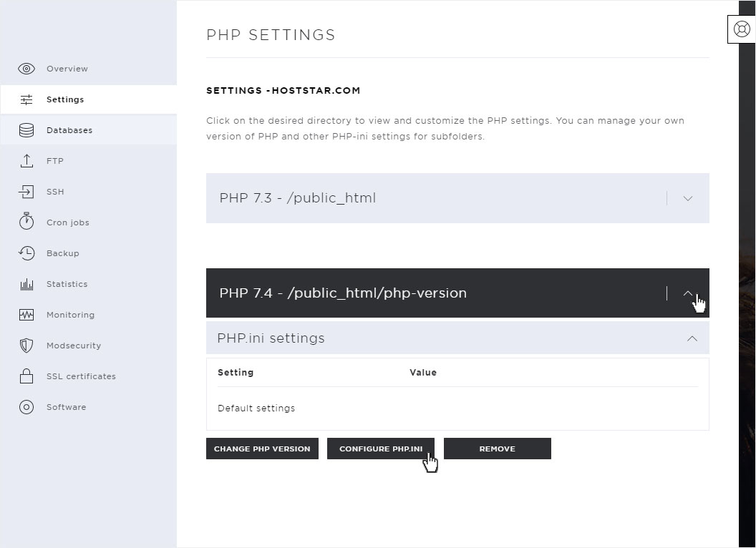The height and width of the screenshot is (548, 756).
Task: Click the Backup clock icon
Action: [x=26, y=253]
